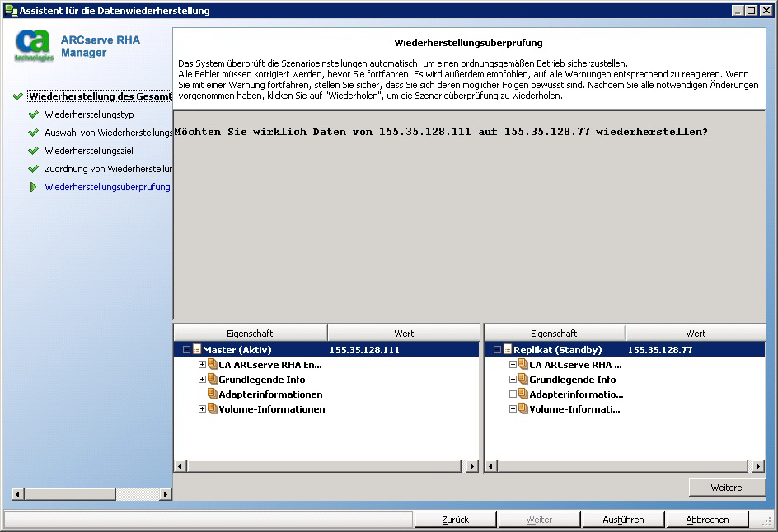
Task: Click the greyed-out Weiter button
Action: (539, 519)
